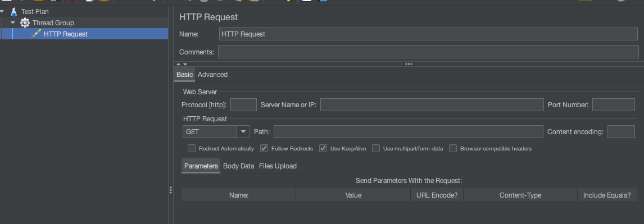This screenshot has width=644, height=224.
Task: Click the Content-Type column header
Action: 520,195
